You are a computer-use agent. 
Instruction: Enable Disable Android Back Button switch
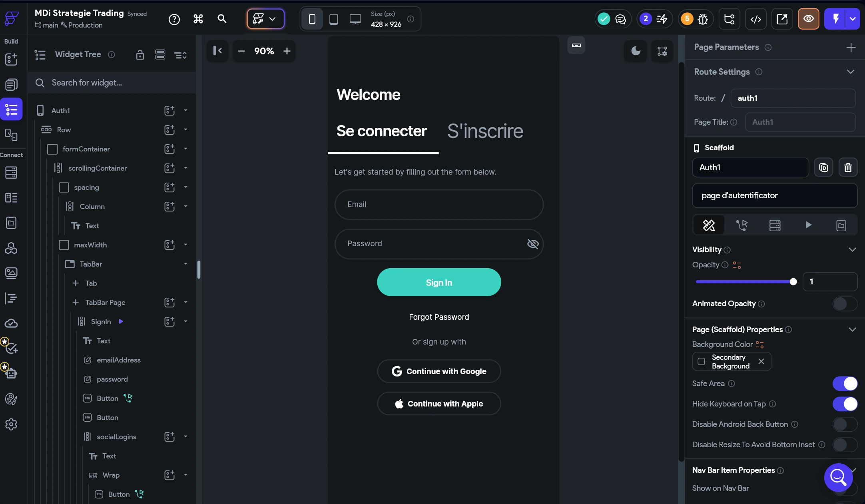845,424
